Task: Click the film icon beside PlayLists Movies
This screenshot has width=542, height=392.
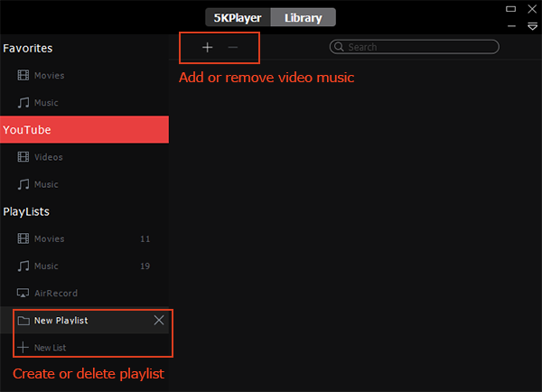Action: [23, 238]
